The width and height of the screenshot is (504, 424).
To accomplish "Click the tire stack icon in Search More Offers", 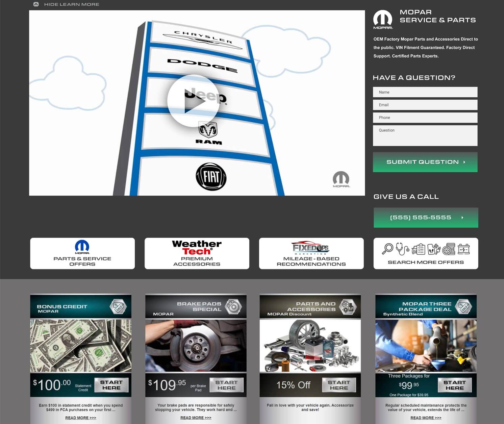I will tap(449, 249).
